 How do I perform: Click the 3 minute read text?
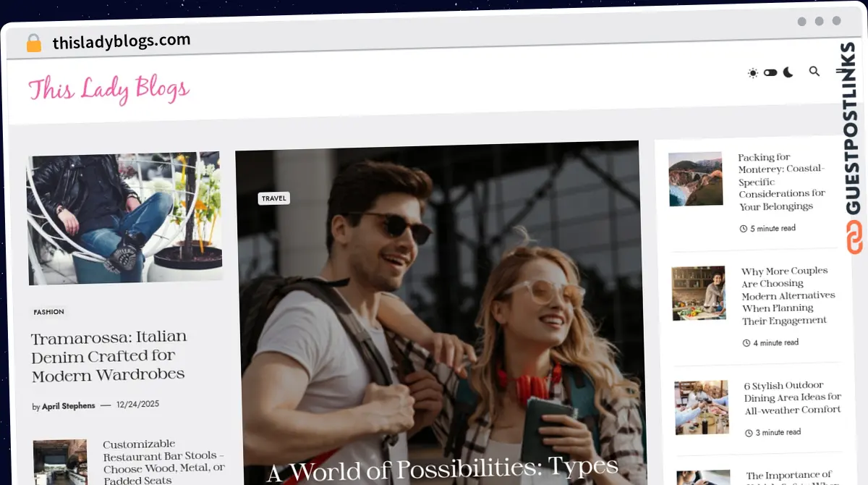779,432
